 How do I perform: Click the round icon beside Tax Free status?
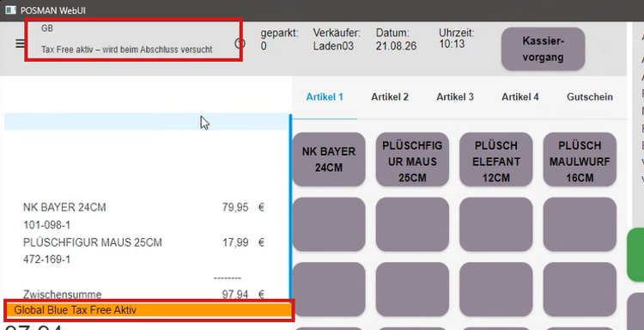click(240, 44)
